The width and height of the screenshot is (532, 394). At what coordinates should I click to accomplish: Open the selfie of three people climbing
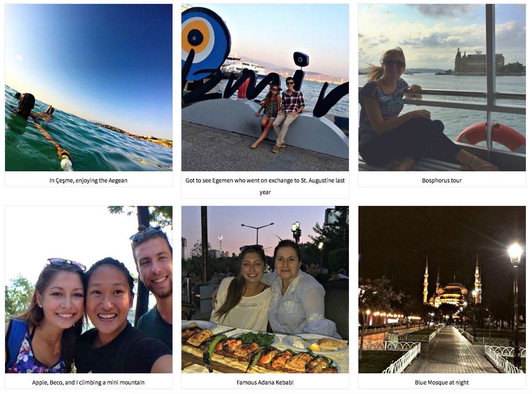click(x=89, y=289)
